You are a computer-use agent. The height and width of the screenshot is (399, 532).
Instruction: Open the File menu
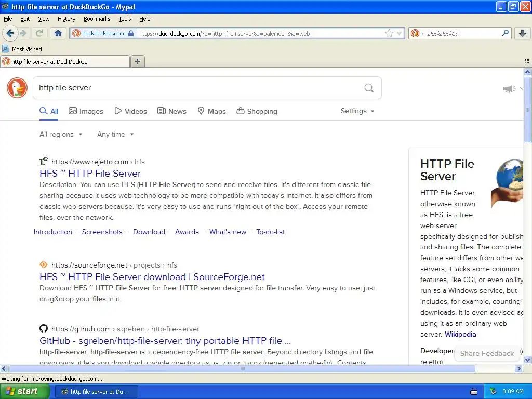8,19
